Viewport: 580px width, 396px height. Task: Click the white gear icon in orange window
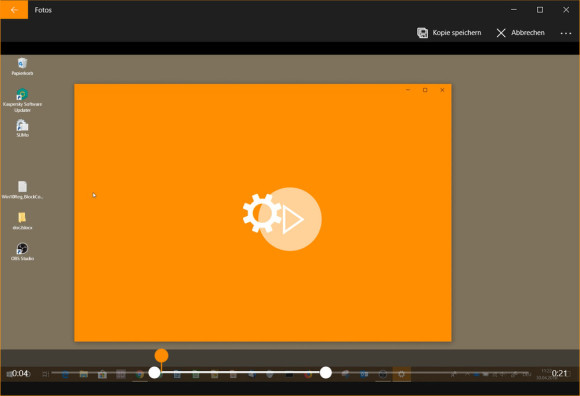pos(262,213)
